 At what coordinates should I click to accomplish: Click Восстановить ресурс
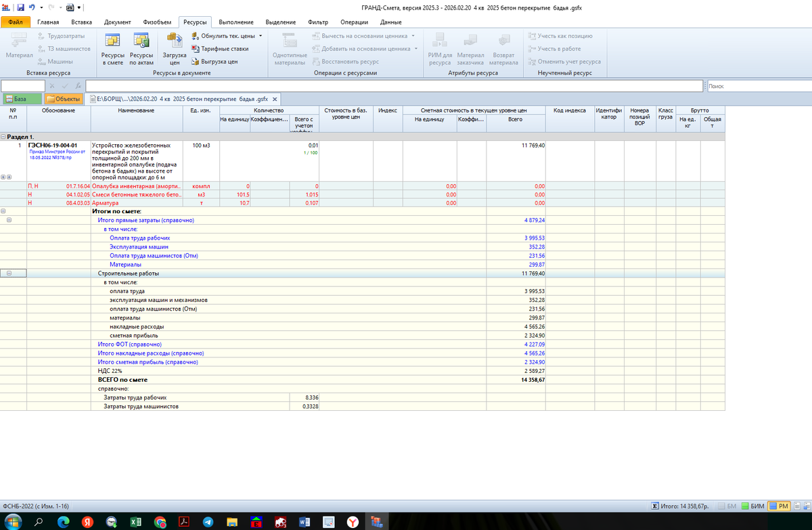point(345,62)
